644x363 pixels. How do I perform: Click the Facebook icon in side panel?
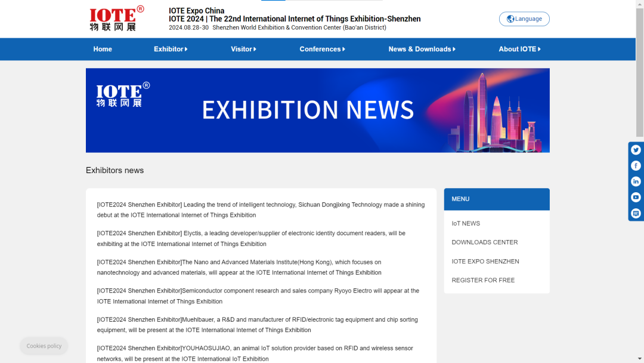[636, 166]
